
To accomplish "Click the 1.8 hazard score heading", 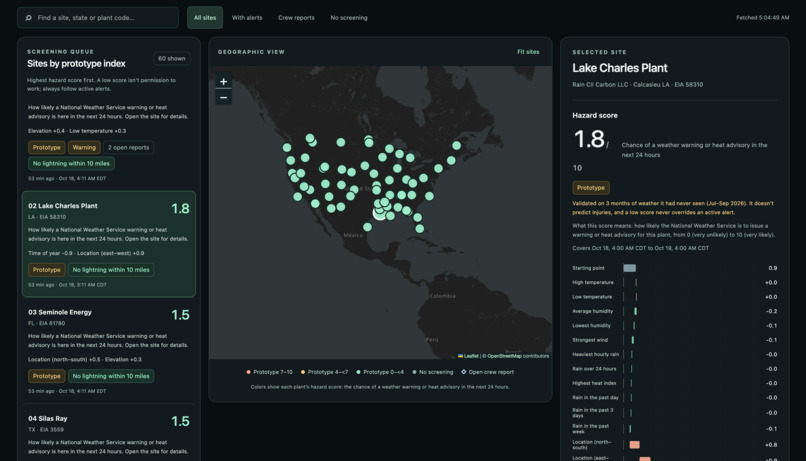I will [589, 139].
